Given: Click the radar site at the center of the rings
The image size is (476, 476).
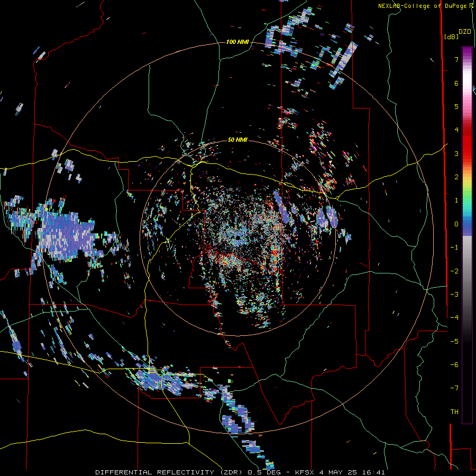Looking at the screenshot, I should [x=238, y=238].
